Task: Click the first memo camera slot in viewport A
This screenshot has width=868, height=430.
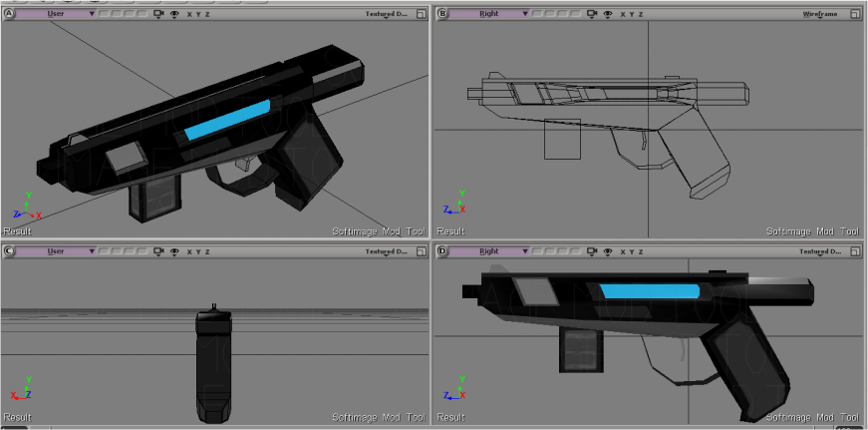Action: [x=104, y=13]
